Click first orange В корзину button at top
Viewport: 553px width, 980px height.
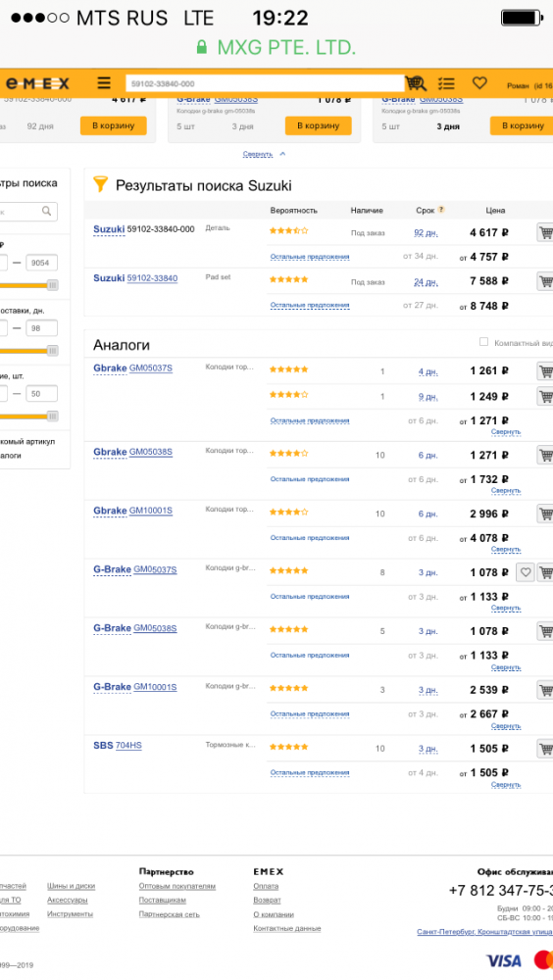pos(113,125)
